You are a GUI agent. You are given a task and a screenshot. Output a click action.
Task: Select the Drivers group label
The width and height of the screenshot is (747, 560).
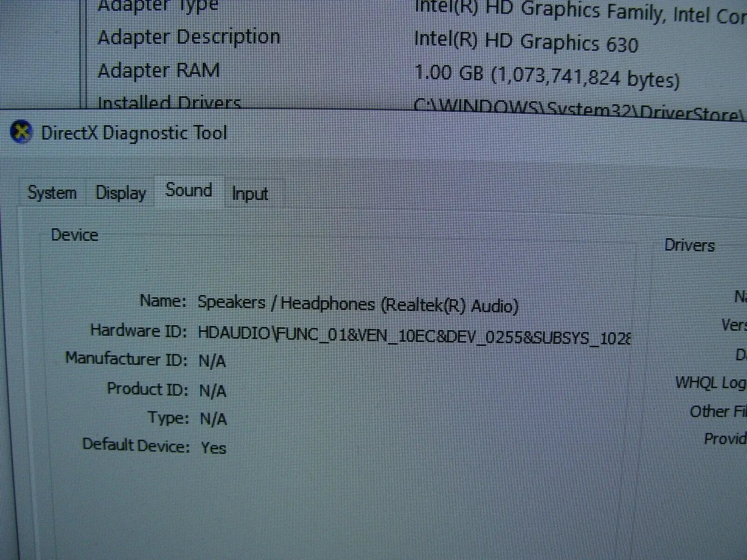[690, 245]
